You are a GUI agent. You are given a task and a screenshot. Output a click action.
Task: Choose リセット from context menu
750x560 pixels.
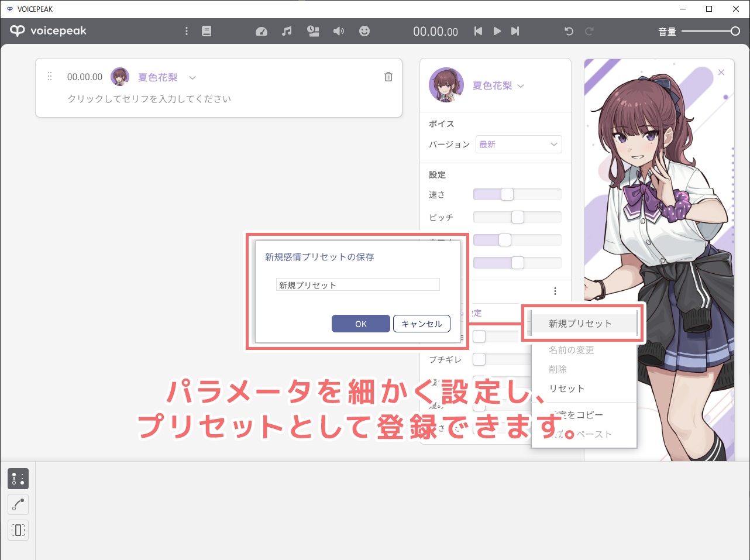coord(584,389)
